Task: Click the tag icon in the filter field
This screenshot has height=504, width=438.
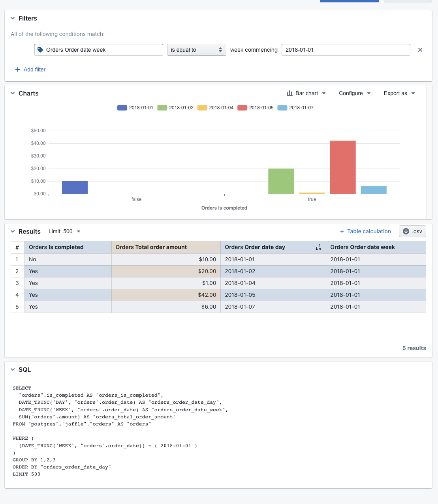Action: [x=41, y=49]
